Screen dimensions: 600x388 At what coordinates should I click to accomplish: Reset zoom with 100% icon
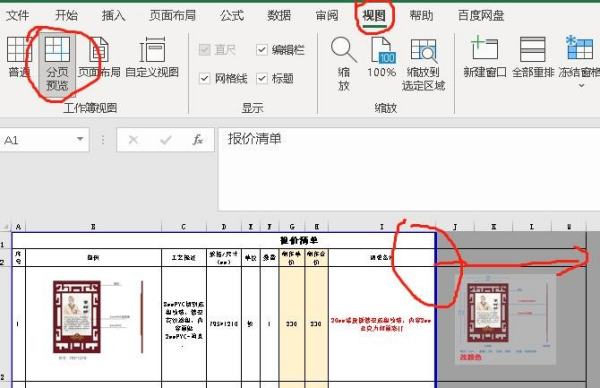click(x=382, y=57)
